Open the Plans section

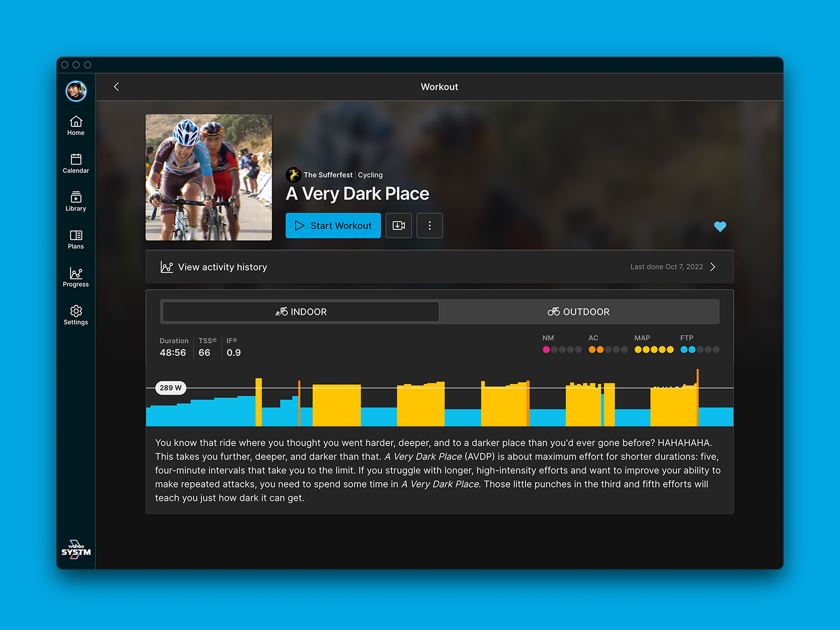pos(76,240)
